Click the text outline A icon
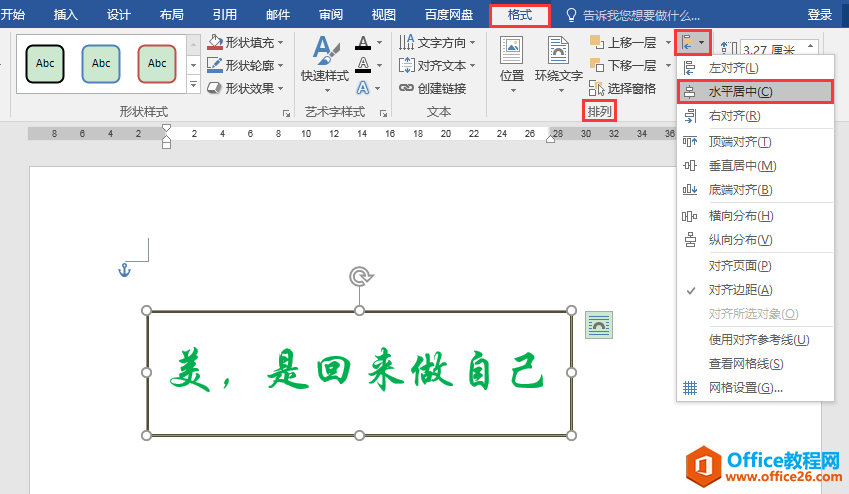849x494 pixels. coord(363,65)
